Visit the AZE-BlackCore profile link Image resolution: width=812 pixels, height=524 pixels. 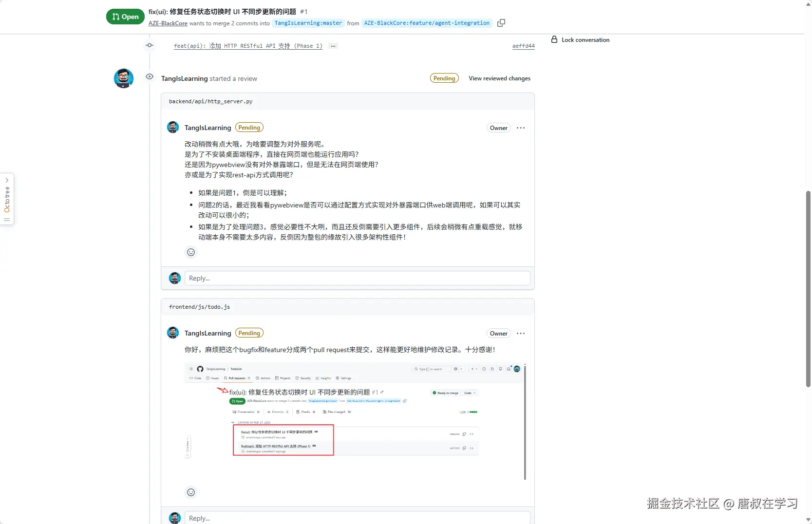point(168,23)
